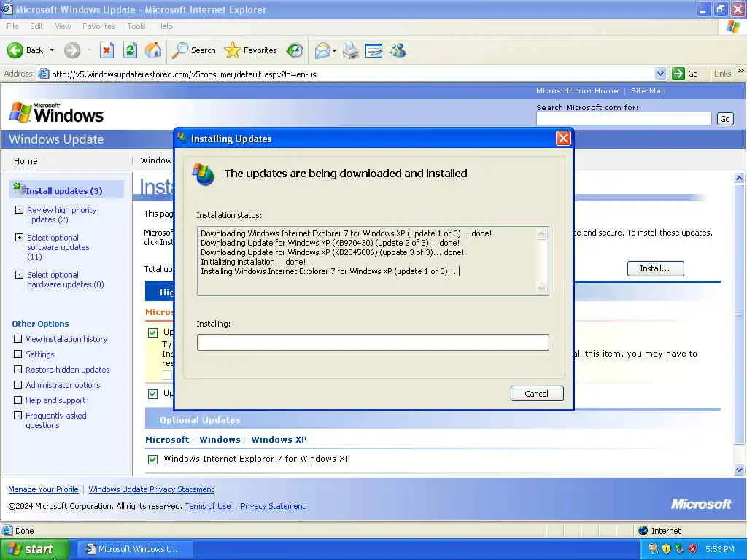Click the installation status scrollbar down arrow
The height and width of the screenshot is (560, 747).
click(x=541, y=287)
